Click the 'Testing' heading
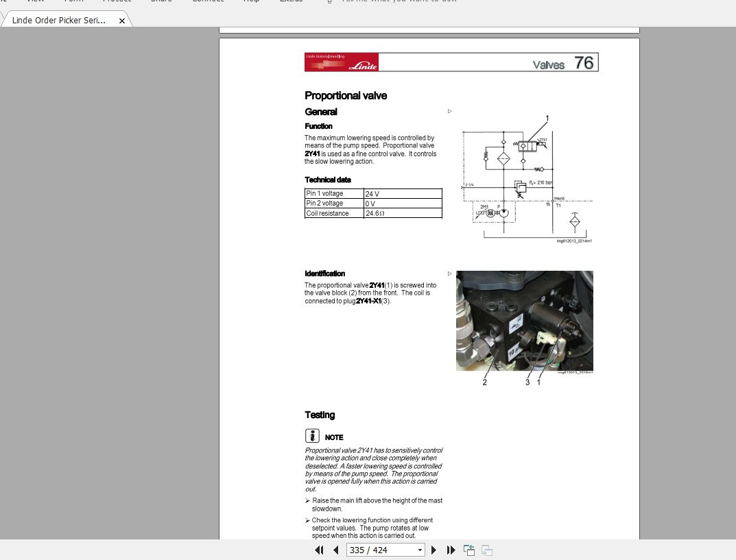 pos(320,415)
